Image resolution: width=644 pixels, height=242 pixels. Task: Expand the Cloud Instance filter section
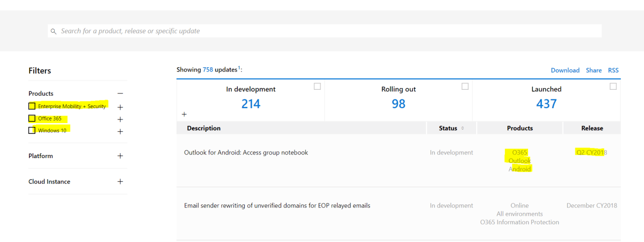(x=120, y=182)
